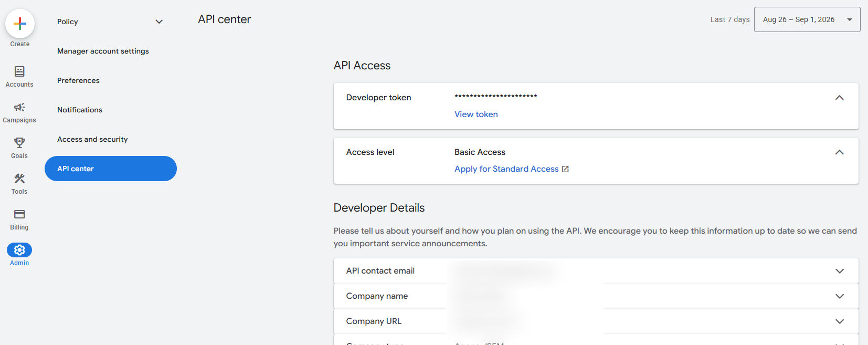Open the Goals trophy icon
868x345 pixels.
tap(19, 143)
